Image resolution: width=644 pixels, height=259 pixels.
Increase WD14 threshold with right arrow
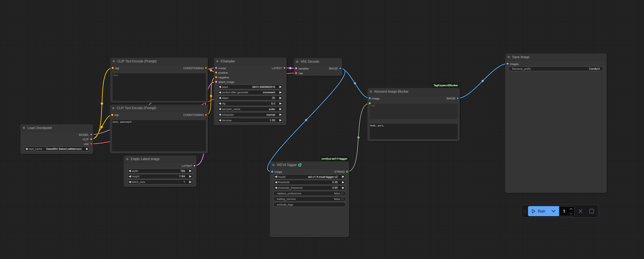click(343, 182)
